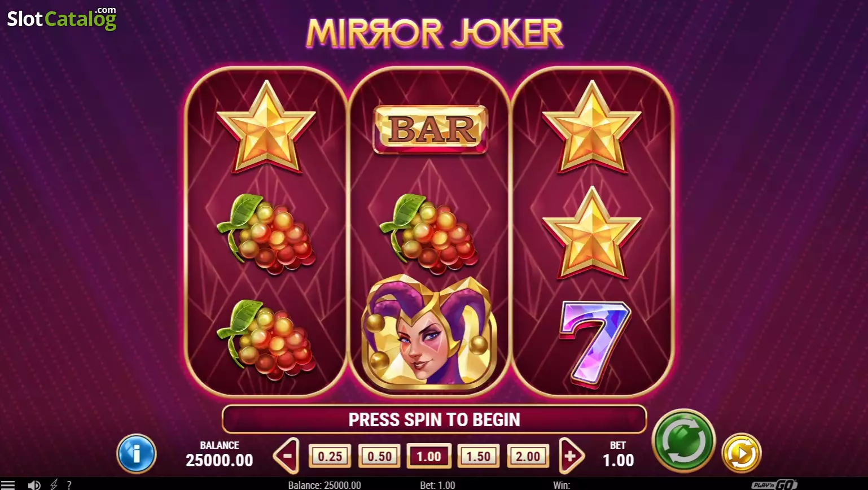Viewport: 868px width, 490px height.
Task: Increase bet with the plus arrow
Action: [572, 456]
